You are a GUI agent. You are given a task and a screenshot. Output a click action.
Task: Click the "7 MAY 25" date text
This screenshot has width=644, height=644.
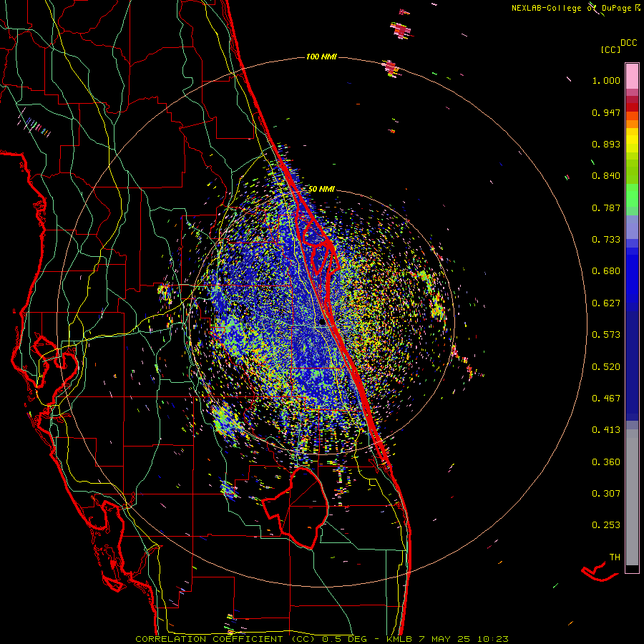pos(444,639)
